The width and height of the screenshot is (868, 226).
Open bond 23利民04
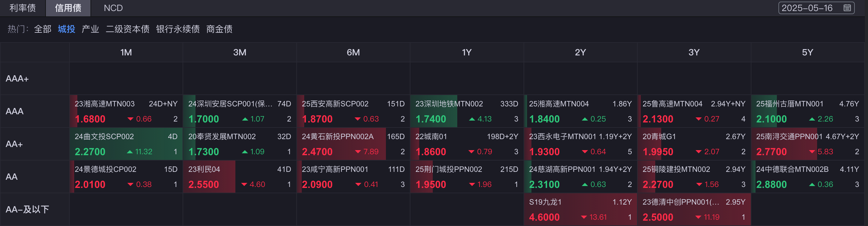pyautogui.click(x=204, y=169)
